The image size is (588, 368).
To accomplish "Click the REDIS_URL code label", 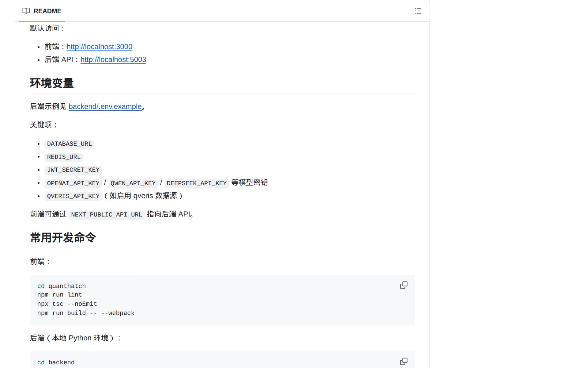I will (64, 157).
